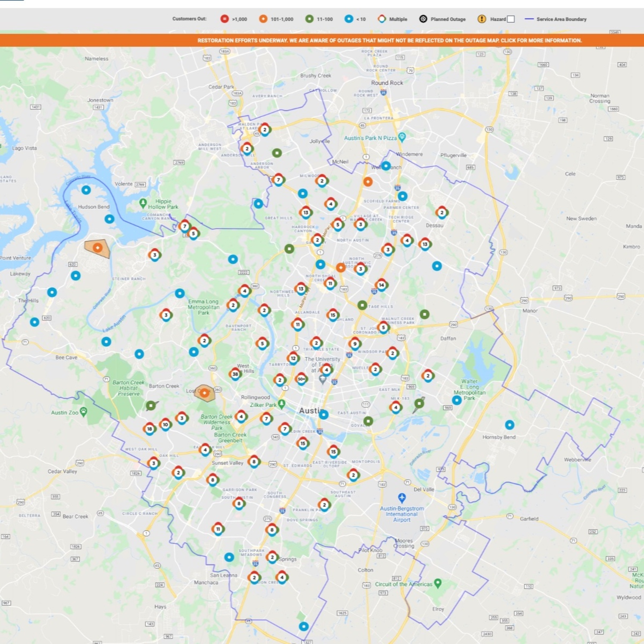Select the blue marker nearest The Hills label

pyautogui.click(x=52, y=292)
